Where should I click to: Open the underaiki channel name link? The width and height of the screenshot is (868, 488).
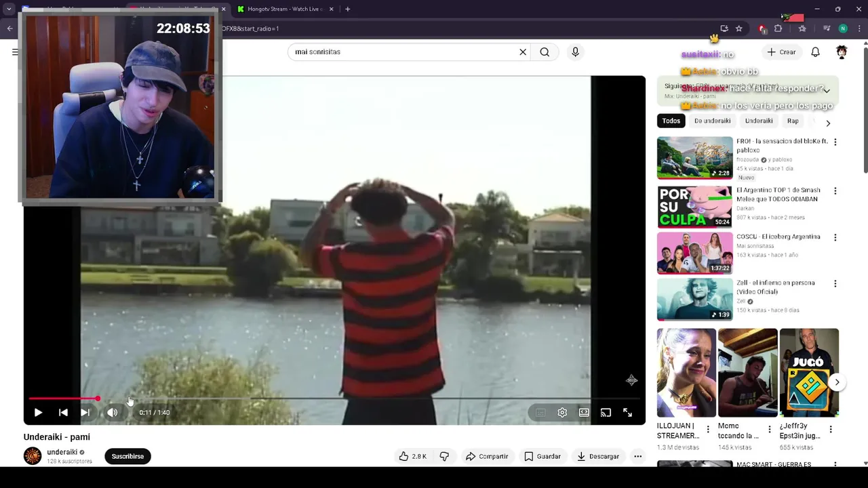[x=62, y=452]
